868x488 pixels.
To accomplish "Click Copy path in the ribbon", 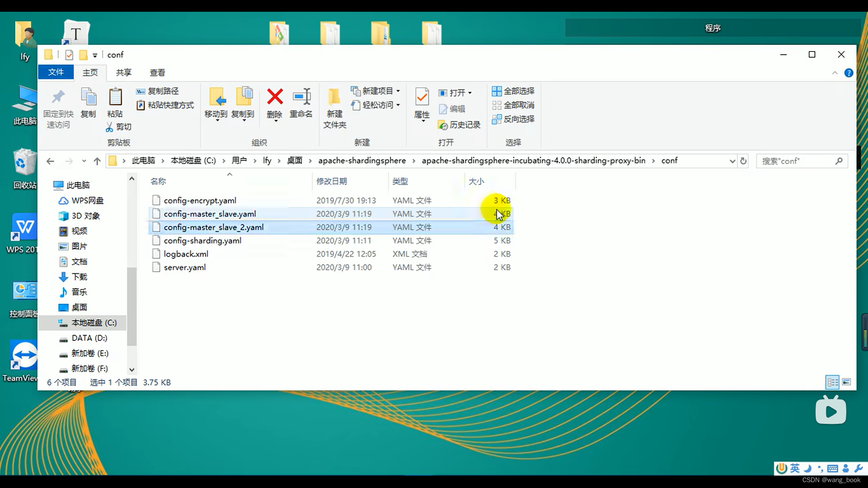I will [157, 91].
